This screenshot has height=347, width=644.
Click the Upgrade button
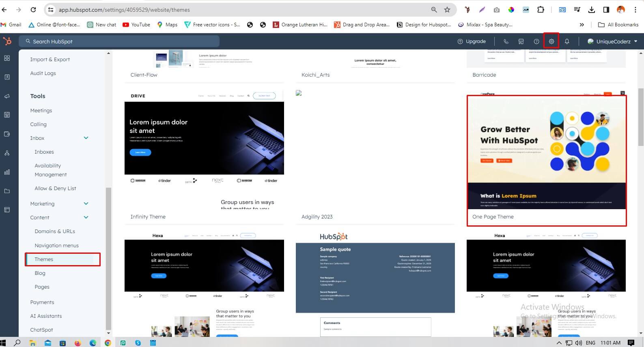pos(472,41)
